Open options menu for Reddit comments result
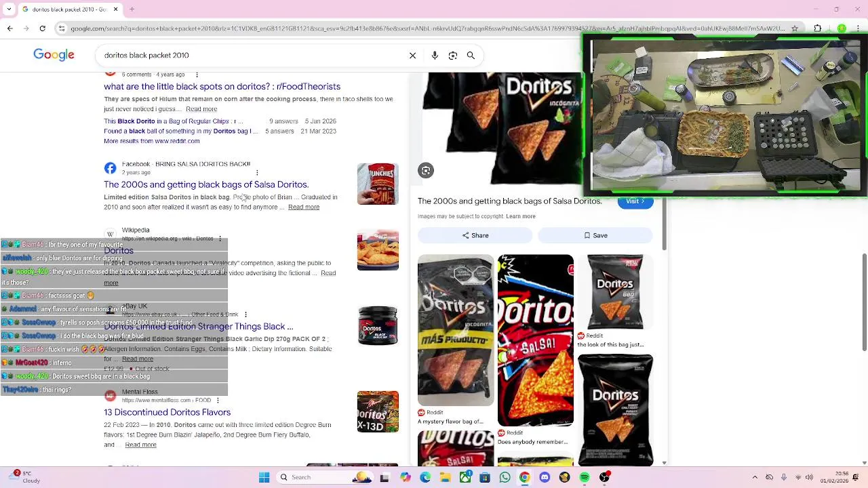 pos(197,75)
